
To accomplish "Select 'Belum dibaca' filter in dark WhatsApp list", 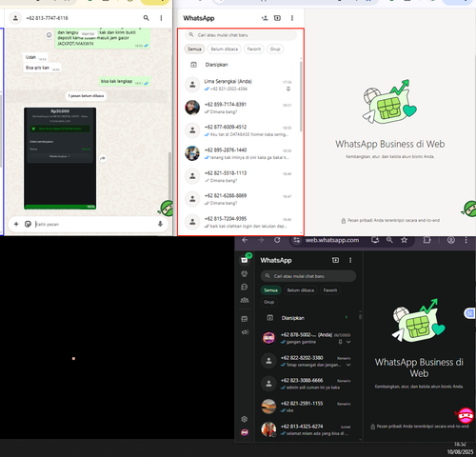I will (x=301, y=290).
